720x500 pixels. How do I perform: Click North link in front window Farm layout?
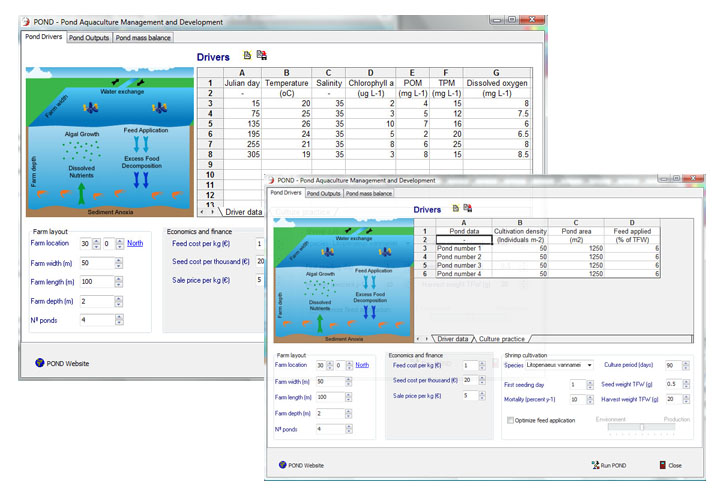click(x=362, y=365)
